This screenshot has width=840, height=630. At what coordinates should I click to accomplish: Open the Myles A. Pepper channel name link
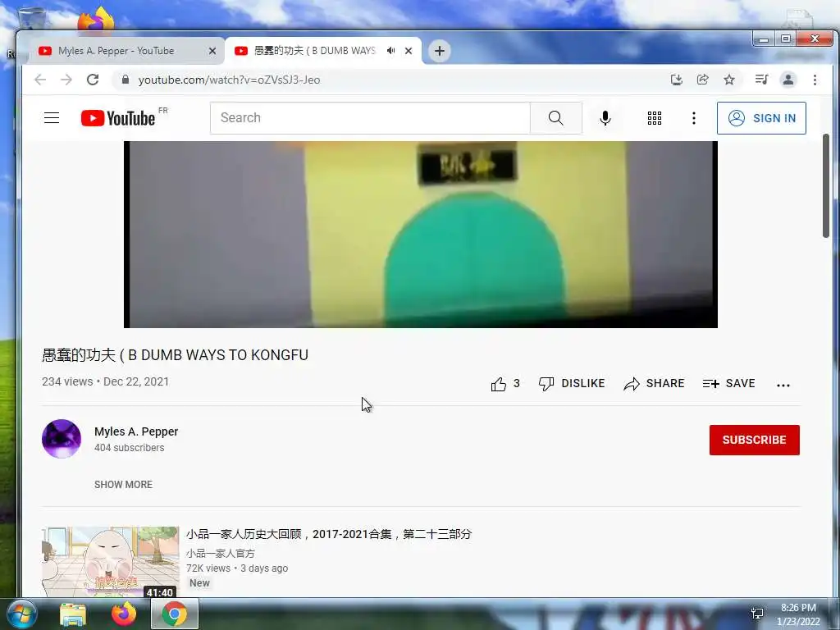[x=136, y=431]
